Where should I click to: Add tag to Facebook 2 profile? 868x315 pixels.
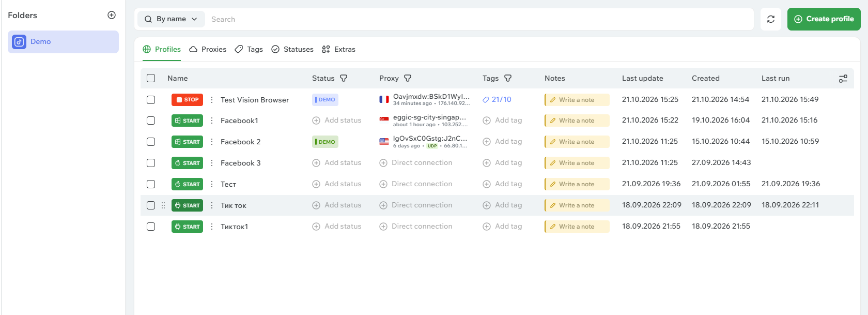[502, 142]
